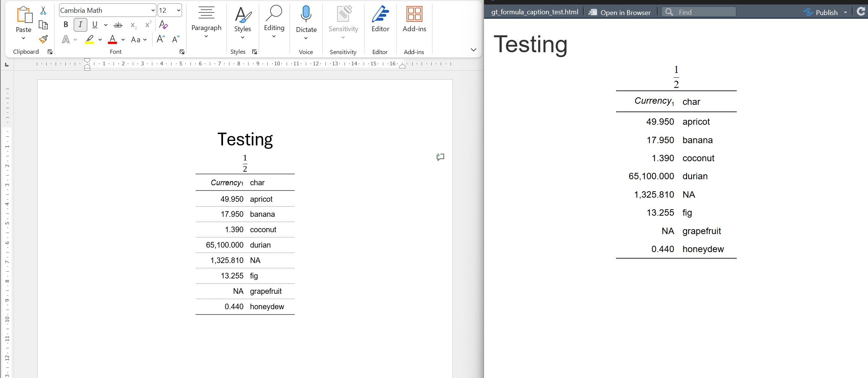
Task: Click 'apricot' cell in Word table
Action: pos(261,199)
